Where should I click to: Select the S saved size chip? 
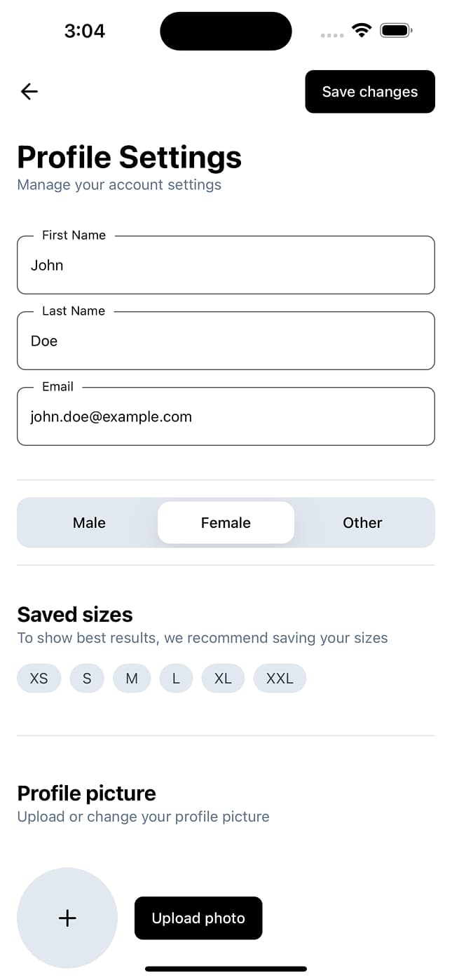coord(87,678)
